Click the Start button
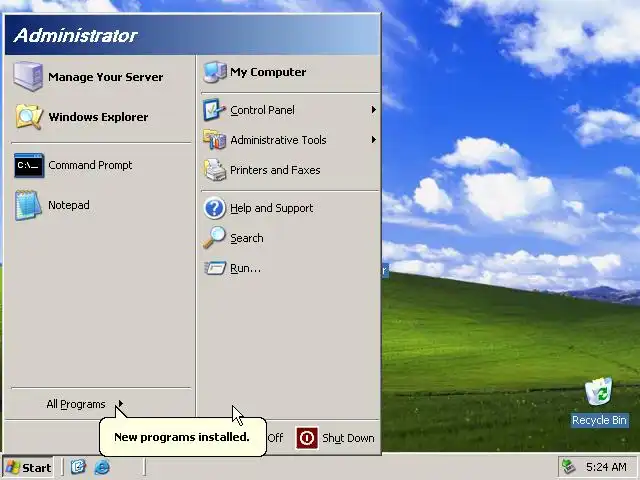 click(28, 467)
